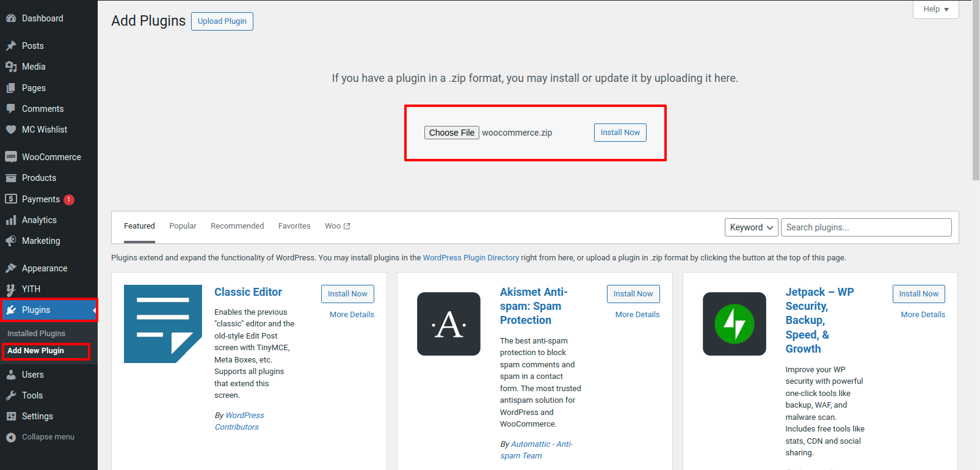Click the Tools wrench icon
Viewport: 980px width, 470px height.
pyautogui.click(x=11, y=395)
